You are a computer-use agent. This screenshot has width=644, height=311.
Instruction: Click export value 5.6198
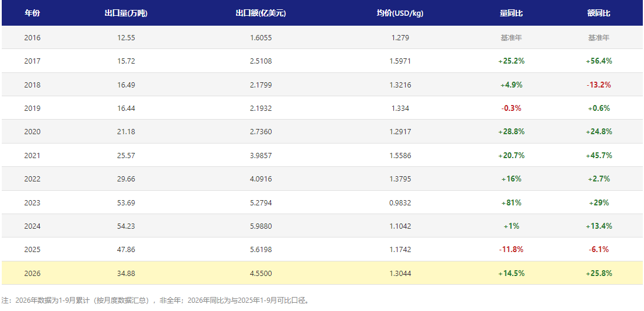pyautogui.click(x=261, y=249)
